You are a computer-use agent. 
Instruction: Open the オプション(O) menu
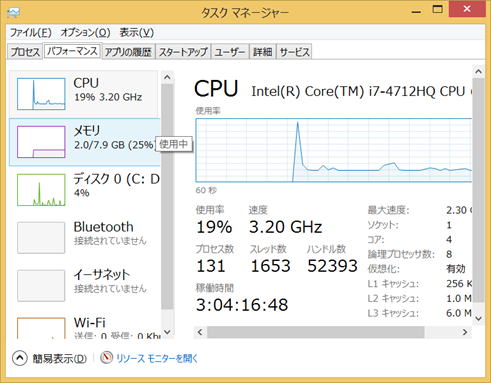click(85, 33)
